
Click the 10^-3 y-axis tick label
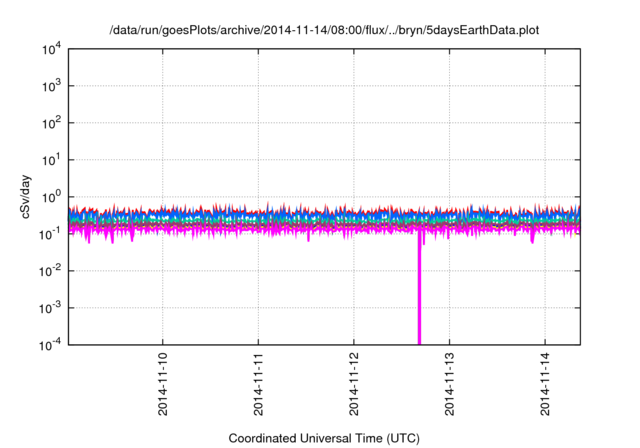click(x=51, y=308)
